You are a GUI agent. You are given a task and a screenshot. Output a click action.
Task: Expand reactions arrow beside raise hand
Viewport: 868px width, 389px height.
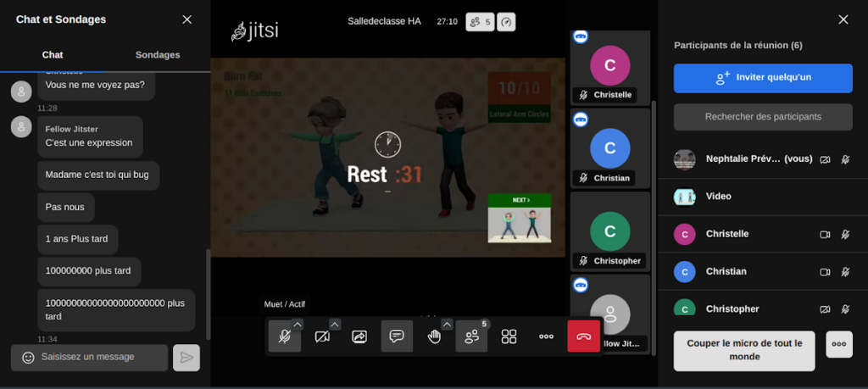click(x=447, y=325)
